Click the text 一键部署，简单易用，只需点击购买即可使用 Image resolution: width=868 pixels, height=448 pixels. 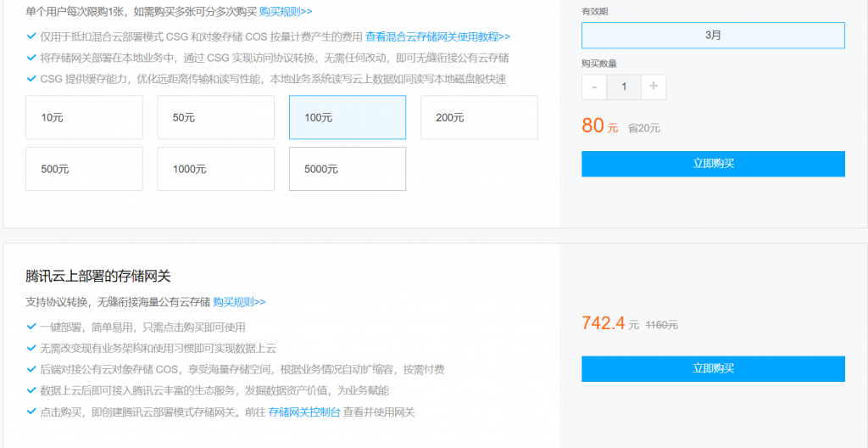pos(142,328)
